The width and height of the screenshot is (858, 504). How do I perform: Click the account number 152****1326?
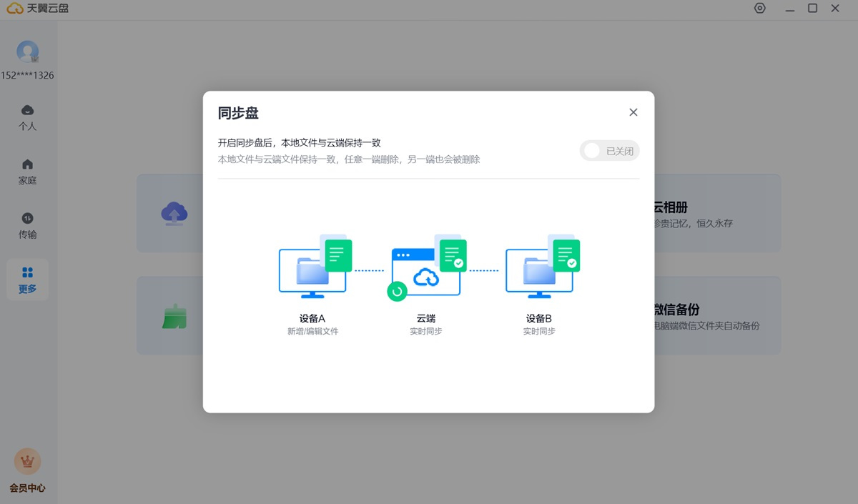(x=27, y=75)
